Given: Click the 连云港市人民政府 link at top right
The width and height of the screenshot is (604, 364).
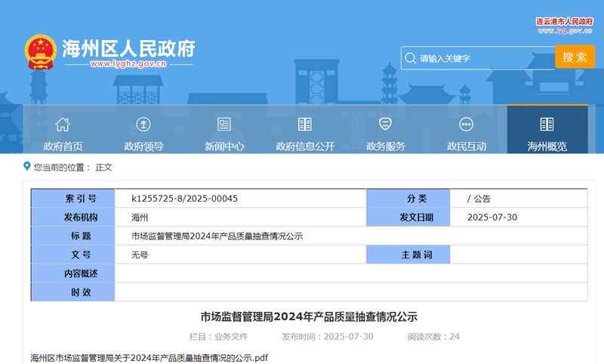Looking at the screenshot, I should [564, 21].
